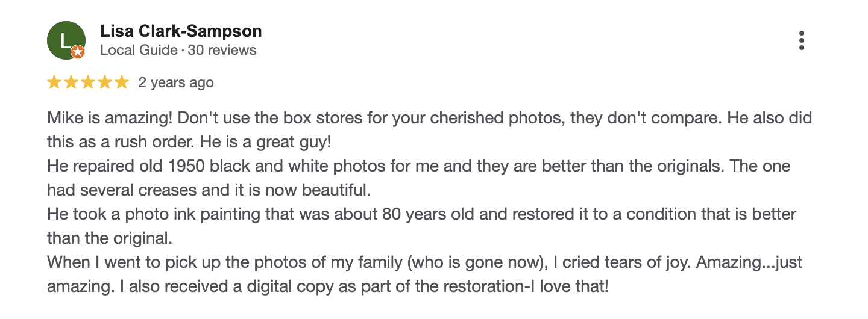Click the line starting 'When I went to pick'
Image resolution: width=868 pixels, height=319 pixels.
(x=424, y=263)
